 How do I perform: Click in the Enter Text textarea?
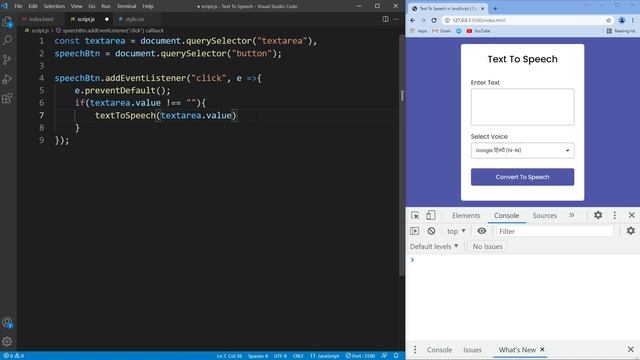coord(522,107)
